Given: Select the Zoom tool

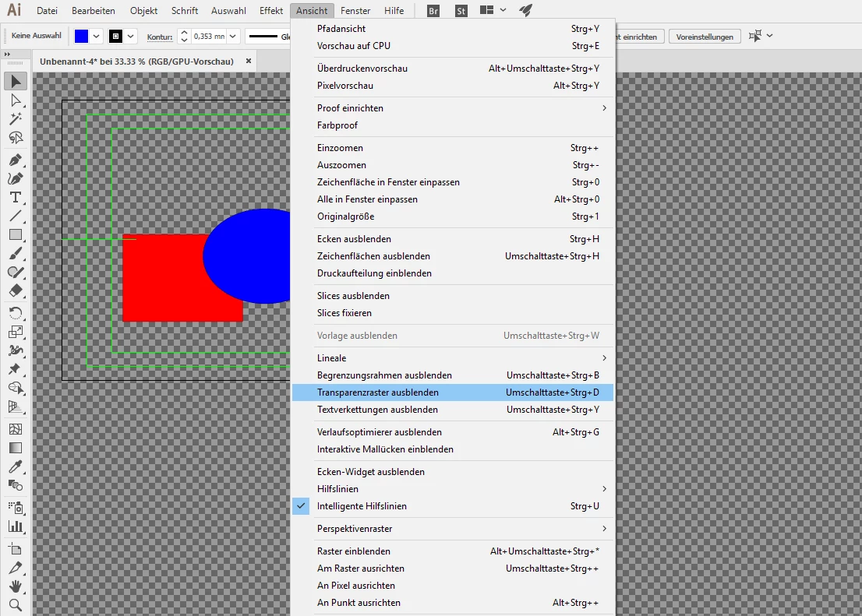Looking at the screenshot, I should 16,605.
